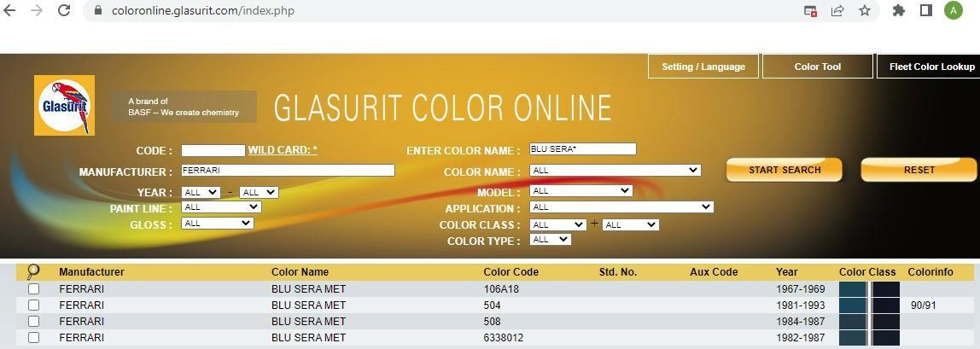Expand the MODEL dropdown
This screenshot has width=980, height=349.
(580, 191)
